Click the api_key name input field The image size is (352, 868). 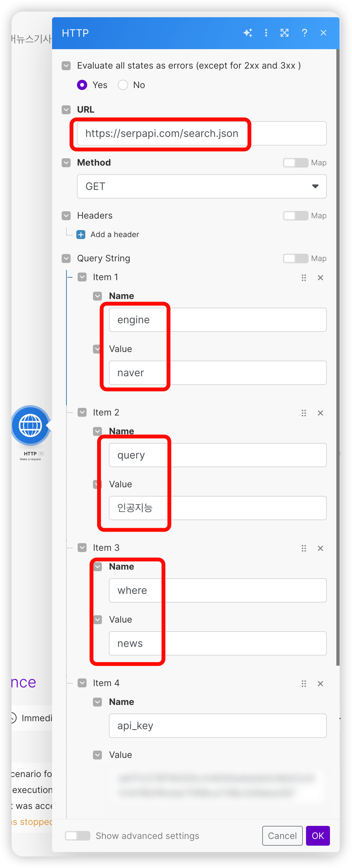(218, 725)
